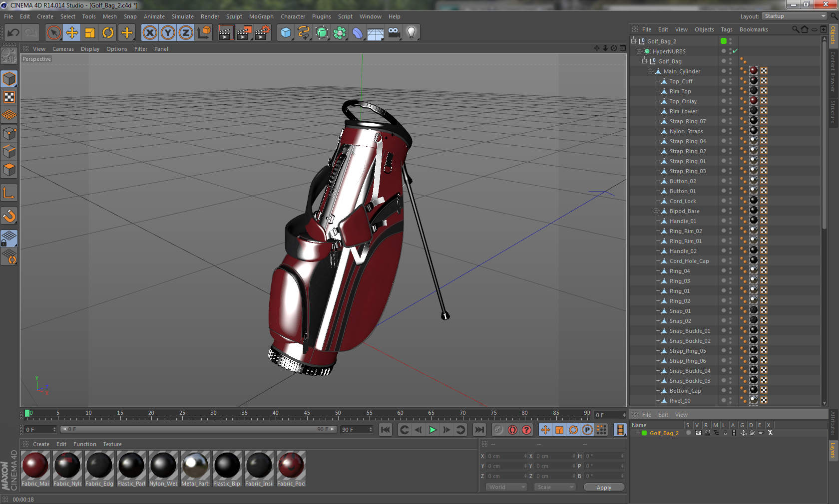Add a camera object
The height and width of the screenshot is (504, 839).
pos(394,33)
